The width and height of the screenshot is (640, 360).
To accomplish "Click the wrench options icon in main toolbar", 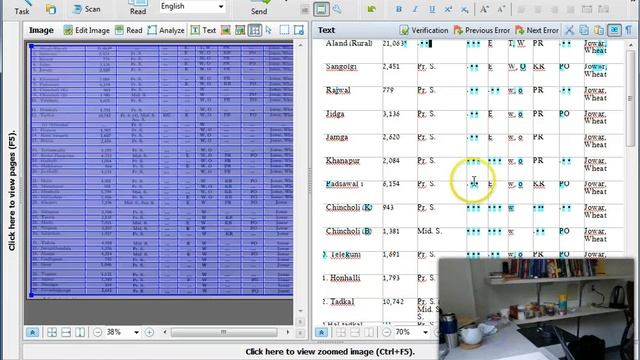I will click(337, 9).
